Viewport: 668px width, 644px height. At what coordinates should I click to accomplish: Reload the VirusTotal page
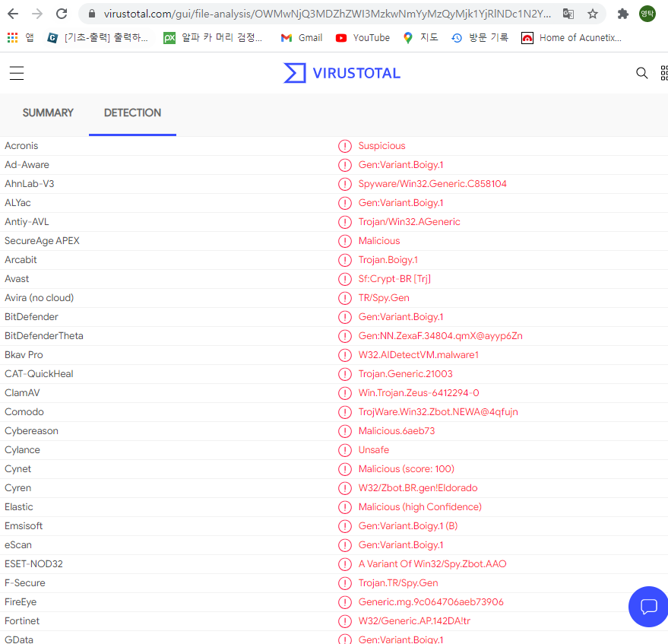coord(62,14)
